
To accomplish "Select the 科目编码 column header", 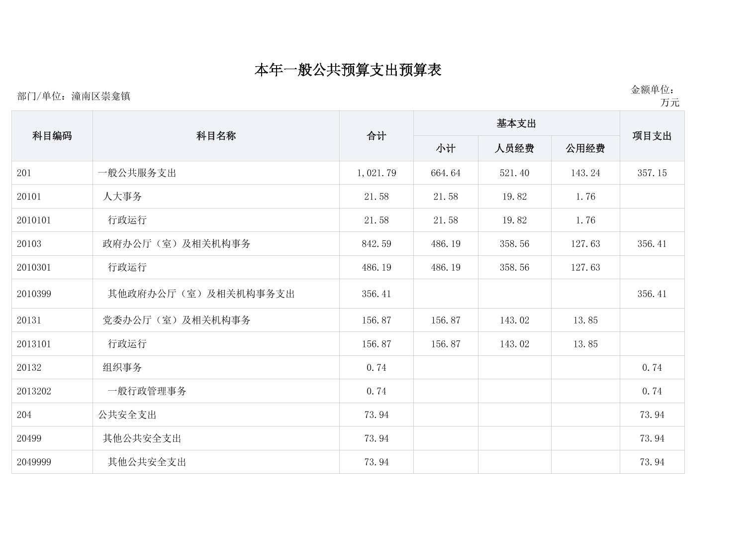I will [52, 136].
